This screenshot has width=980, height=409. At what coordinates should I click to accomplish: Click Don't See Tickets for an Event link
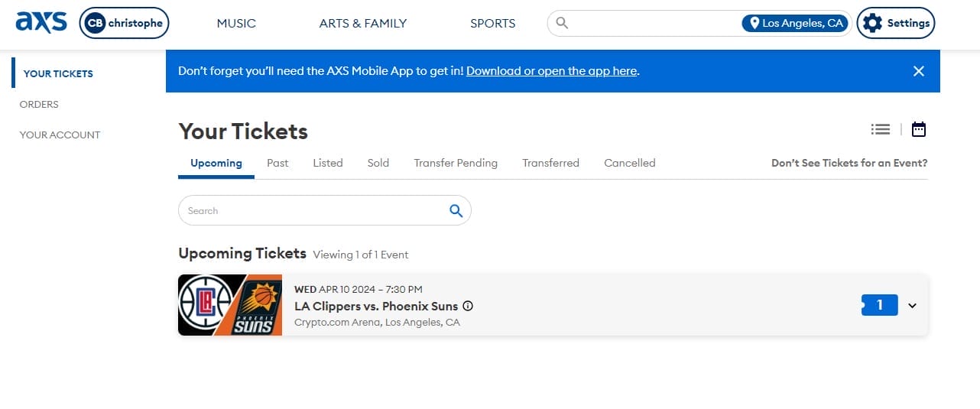pyautogui.click(x=849, y=163)
